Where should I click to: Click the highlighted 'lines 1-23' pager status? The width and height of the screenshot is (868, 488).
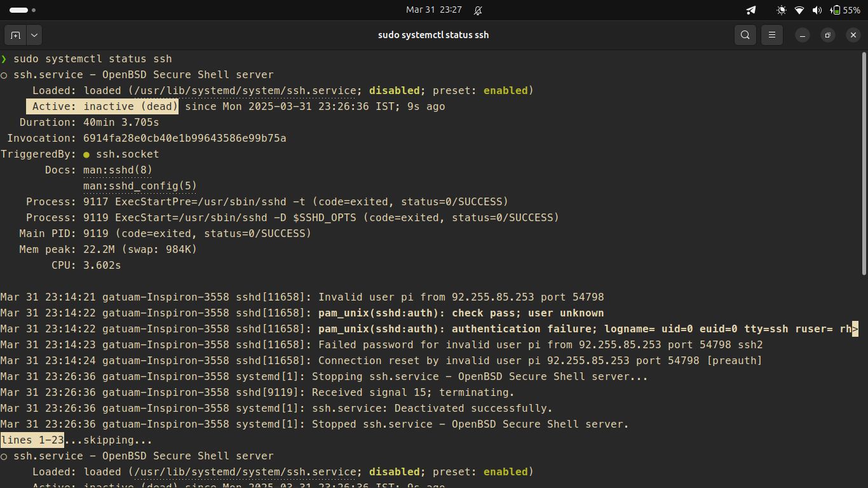32,440
